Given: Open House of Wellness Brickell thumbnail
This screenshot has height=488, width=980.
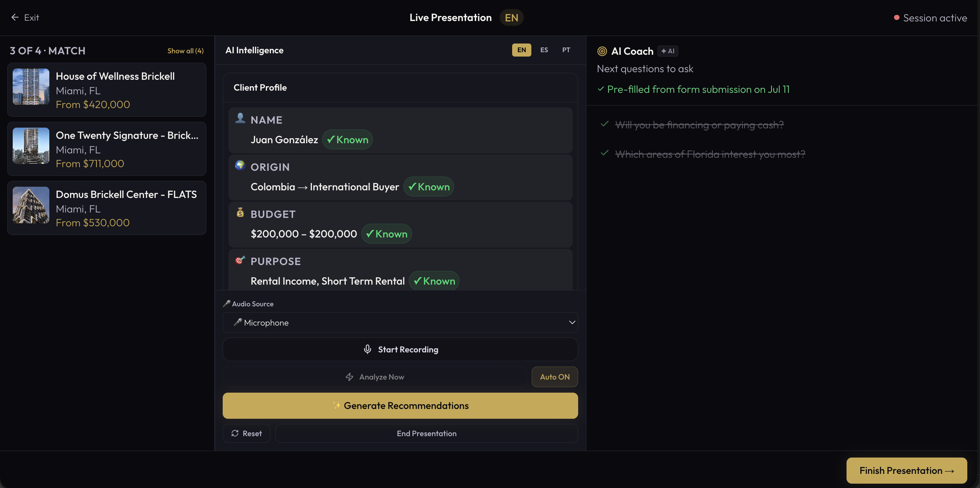Looking at the screenshot, I should tap(31, 87).
